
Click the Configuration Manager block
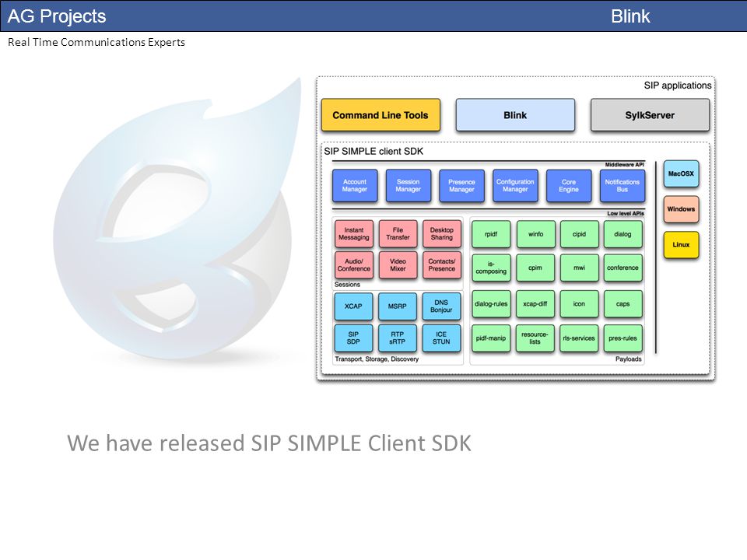[x=515, y=186]
